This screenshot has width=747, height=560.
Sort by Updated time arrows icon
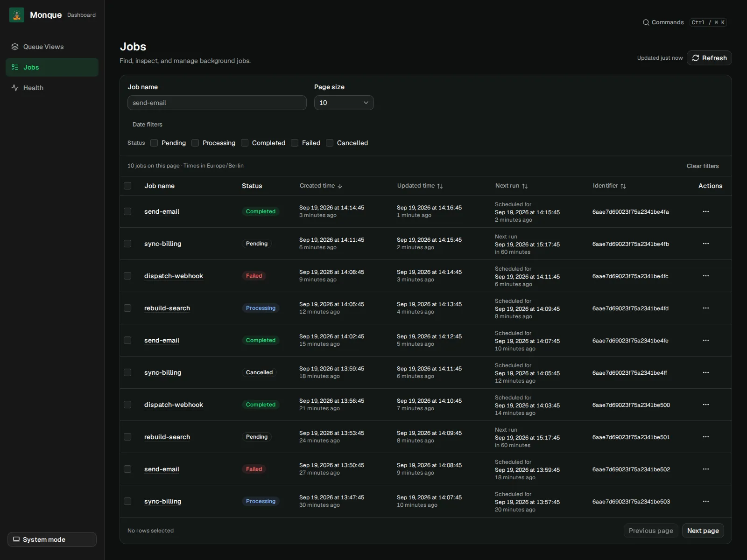[x=440, y=186]
